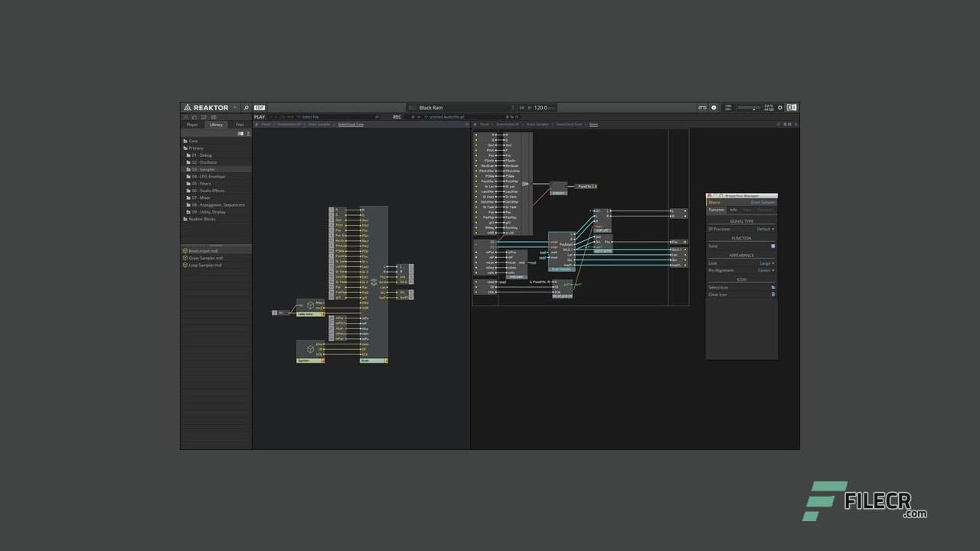The image size is (980, 551).
Task: Change Pin Alignment via its Center dropdown
Action: click(x=766, y=270)
